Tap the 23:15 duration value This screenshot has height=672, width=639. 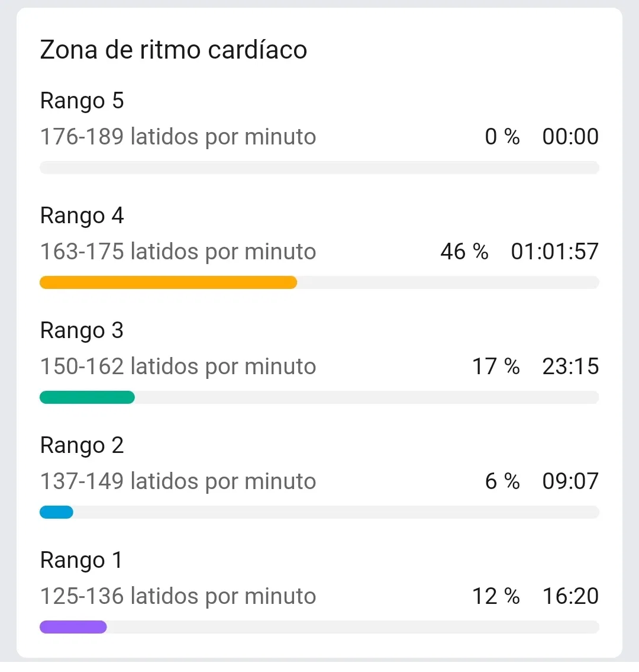[x=570, y=366]
